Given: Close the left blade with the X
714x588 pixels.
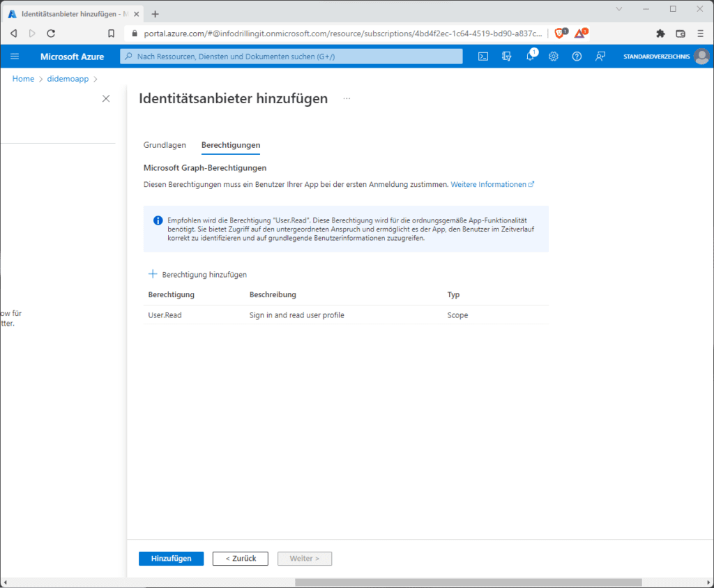Looking at the screenshot, I should click(x=106, y=98).
